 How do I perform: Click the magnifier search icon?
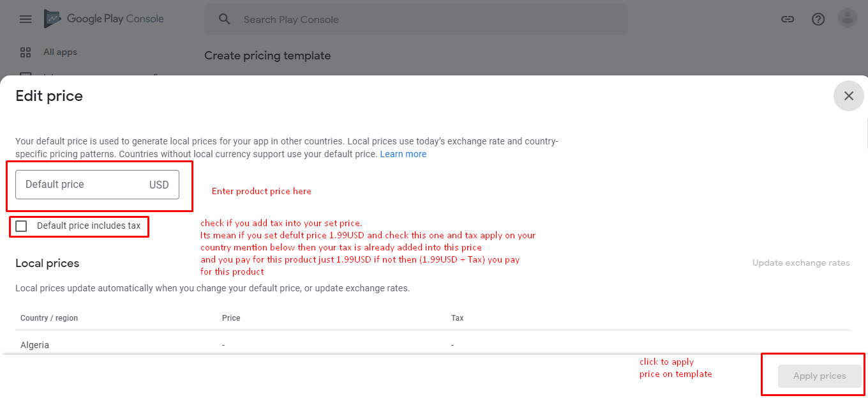pos(224,19)
